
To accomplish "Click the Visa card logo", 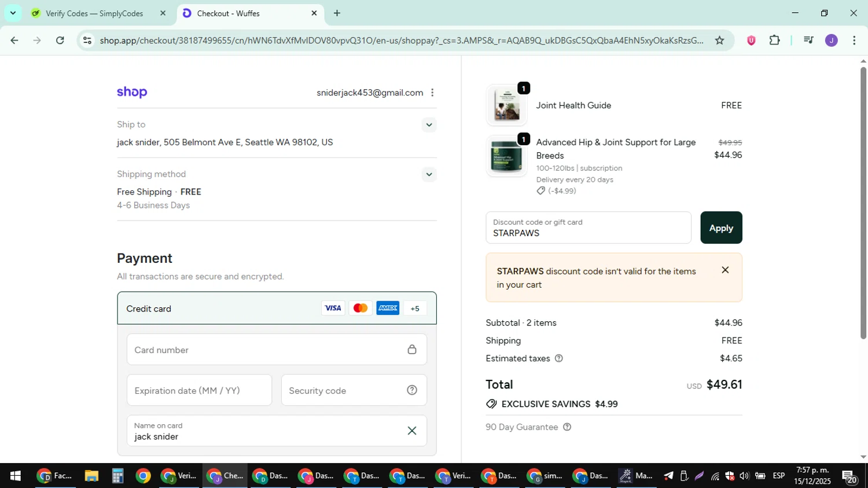I will 333,308.
